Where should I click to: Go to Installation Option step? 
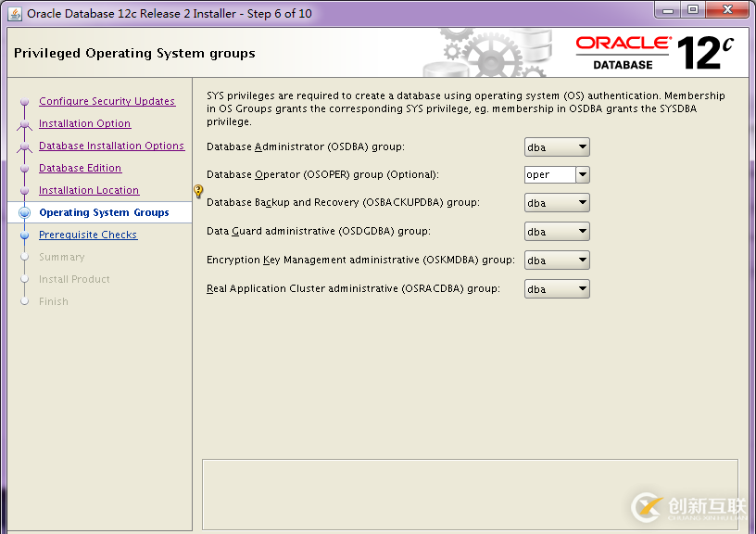85,123
